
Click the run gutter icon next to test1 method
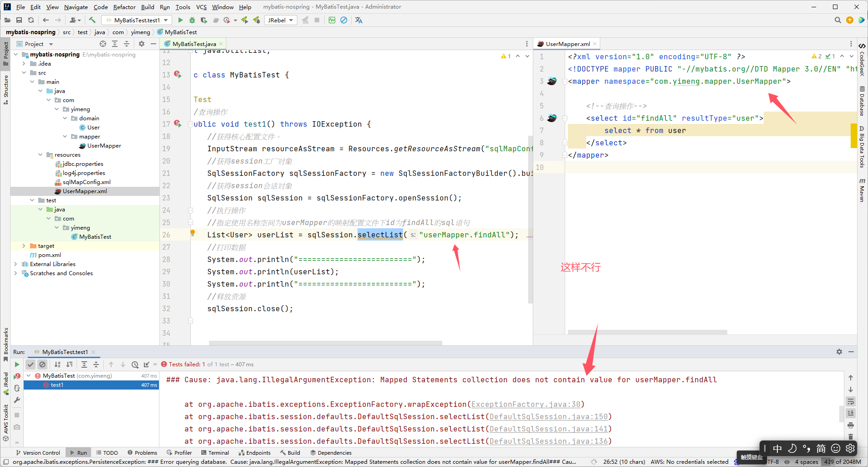[x=178, y=124]
